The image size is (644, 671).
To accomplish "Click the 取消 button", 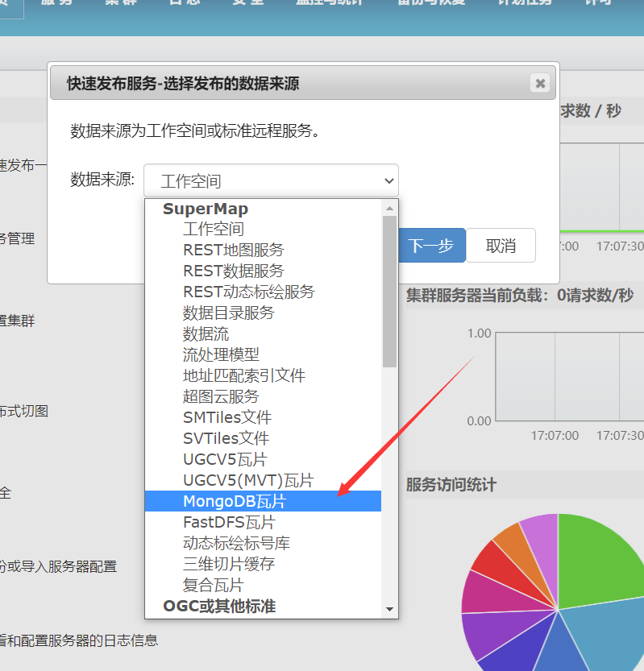I will (x=501, y=246).
